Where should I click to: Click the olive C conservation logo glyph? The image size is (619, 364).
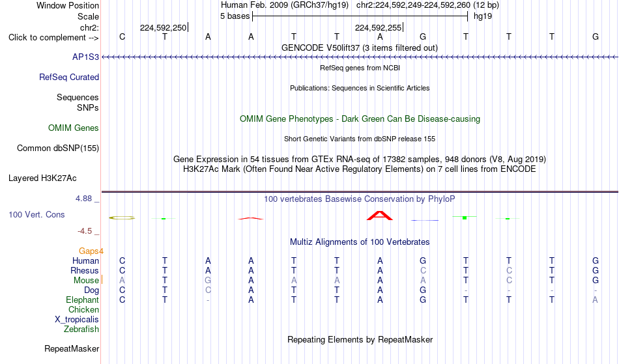coord(122,217)
